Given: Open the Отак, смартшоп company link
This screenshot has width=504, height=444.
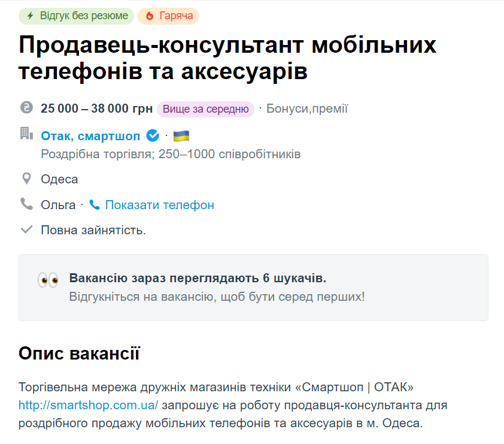Looking at the screenshot, I should point(90,136).
